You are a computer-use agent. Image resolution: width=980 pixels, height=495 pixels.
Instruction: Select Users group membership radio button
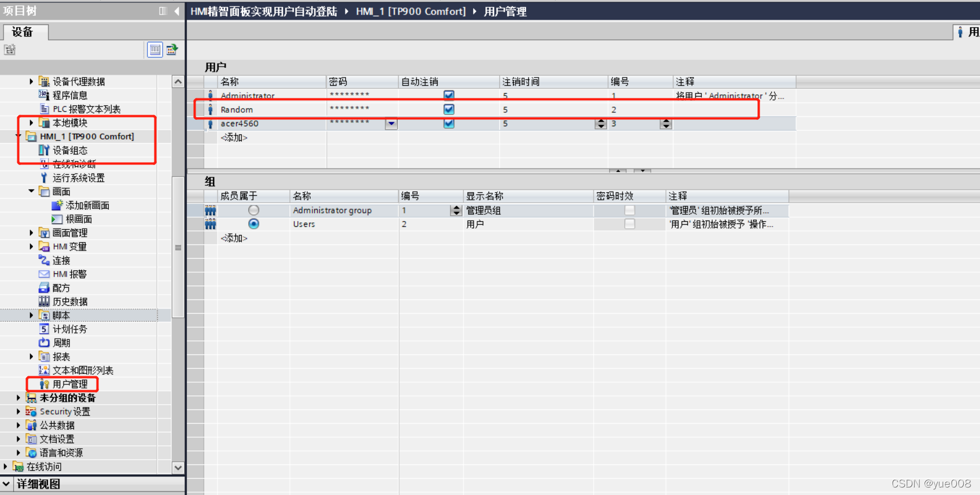coord(253,224)
